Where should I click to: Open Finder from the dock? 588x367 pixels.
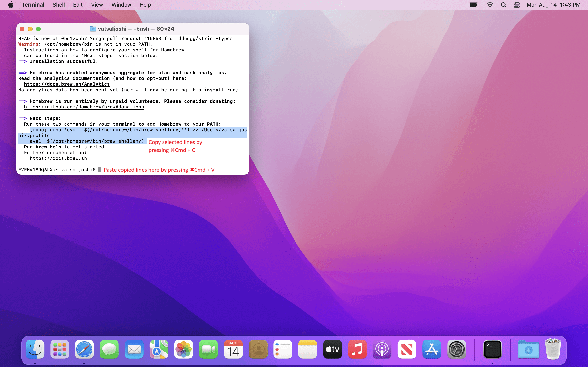[35, 349]
